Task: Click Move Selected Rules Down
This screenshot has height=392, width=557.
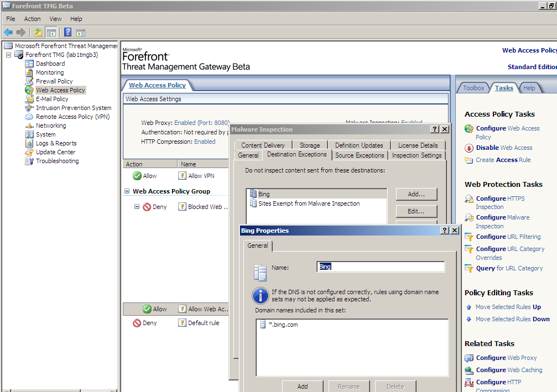Action: point(512,319)
